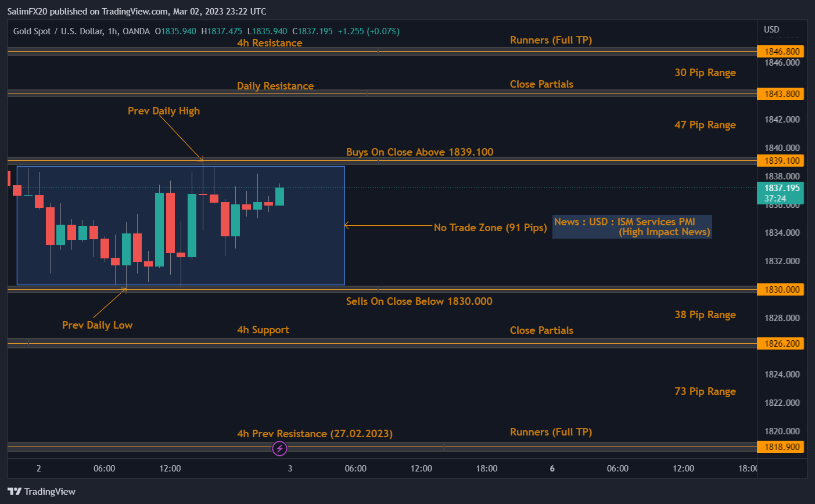The height and width of the screenshot is (504, 815).
Task: Select the 1846.800 price label on the scale
Action: 780,51
